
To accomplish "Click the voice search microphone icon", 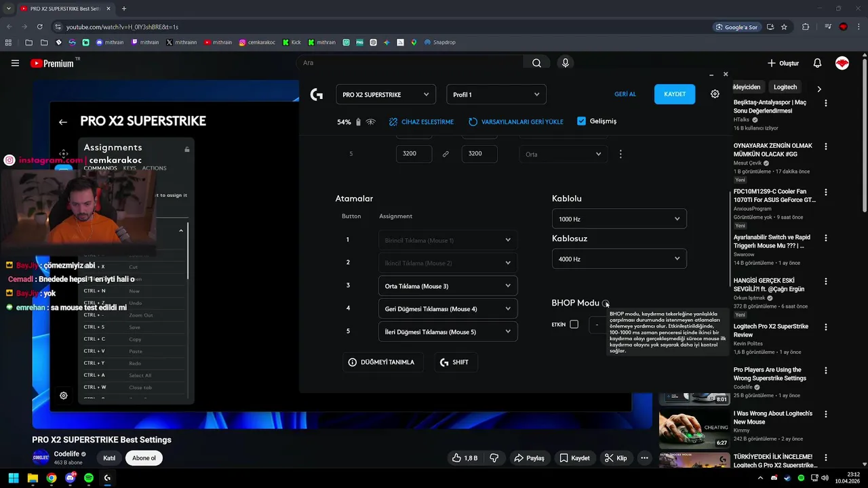I will pyautogui.click(x=566, y=63).
